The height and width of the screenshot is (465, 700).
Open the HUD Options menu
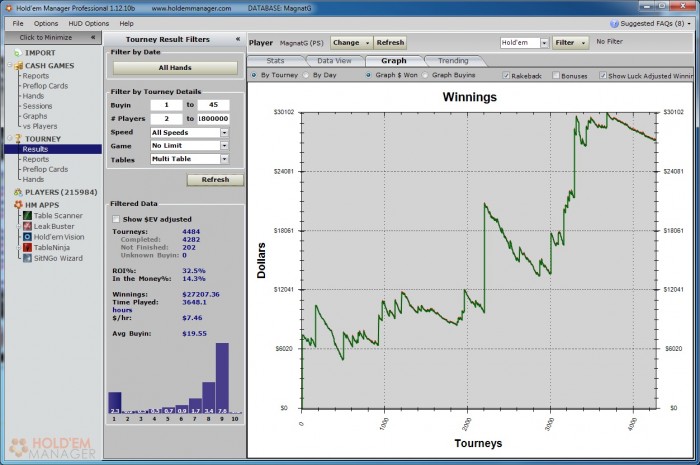88,24
